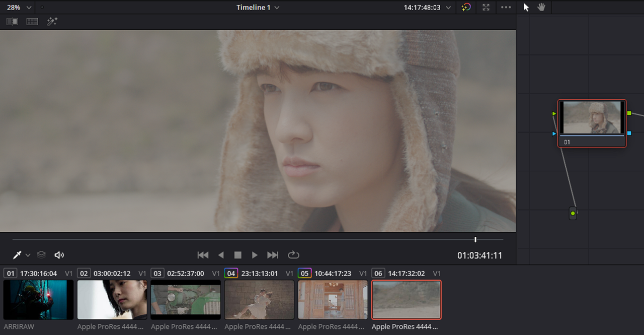Select clip 05 wooden doorway thumbnail

pos(333,300)
